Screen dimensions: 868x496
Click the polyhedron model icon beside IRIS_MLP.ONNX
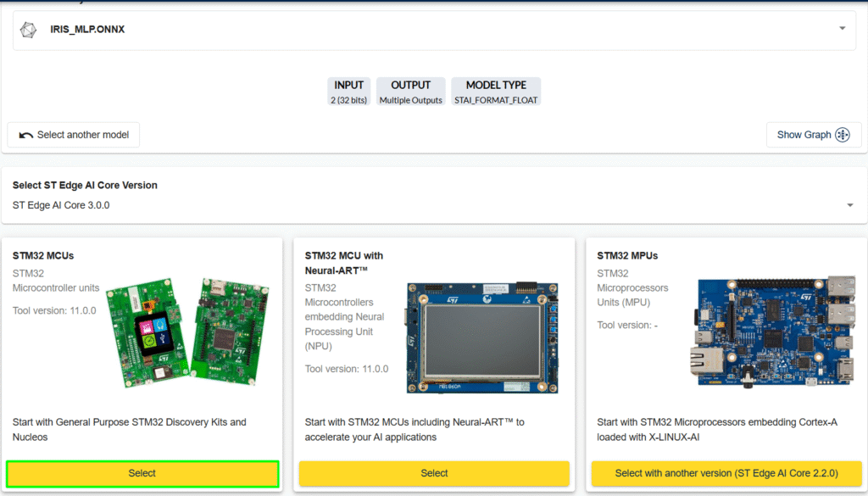click(28, 30)
